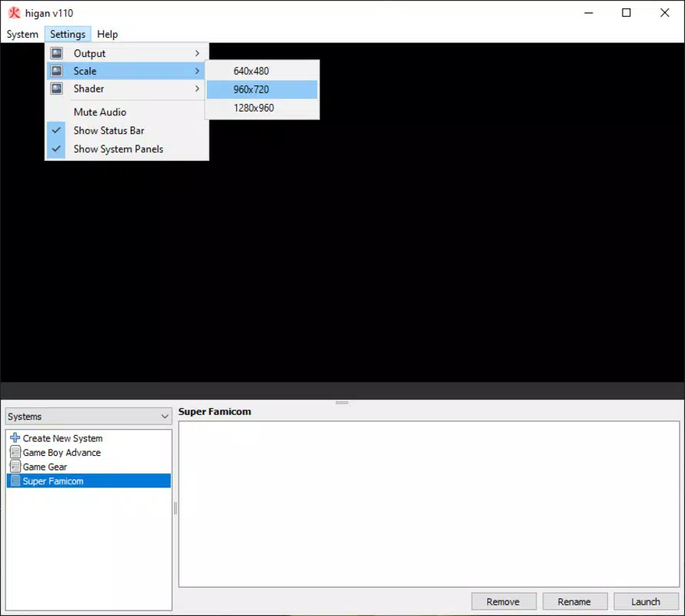Image resolution: width=685 pixels, height=616 pixels.
Task: Maximize the higan window
Action: 627,12
